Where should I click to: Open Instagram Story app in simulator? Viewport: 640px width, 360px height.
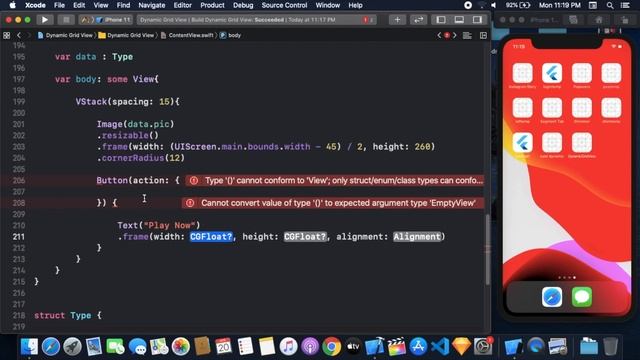[x=522, y=73]
